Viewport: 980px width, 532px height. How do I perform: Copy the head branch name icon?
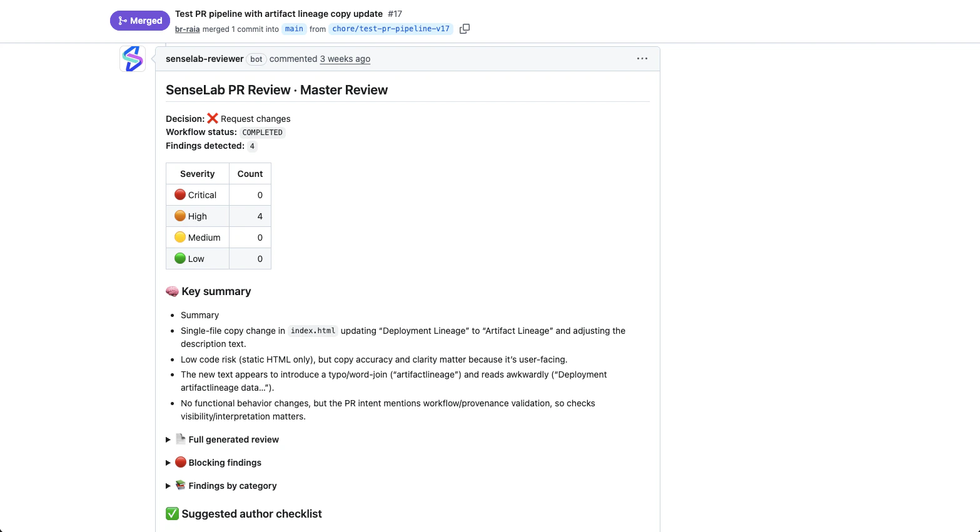click(x=465, y=29)
